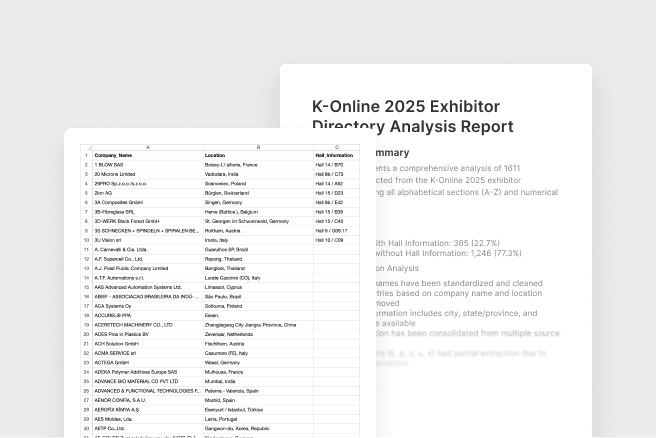Select the cell '20 Microns Limited'
This screenshot has width=656, height=438.
[148, 174]
